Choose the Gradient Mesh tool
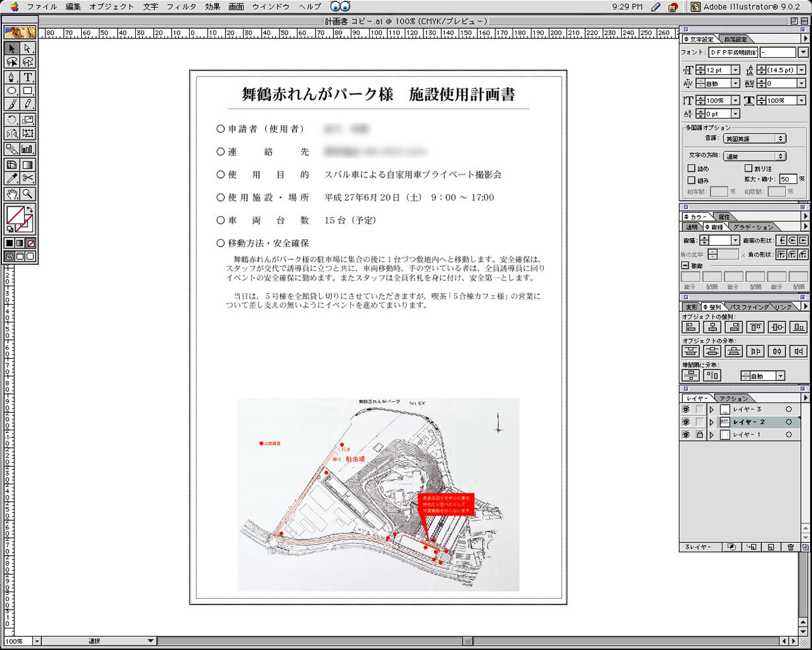This screenshot has width=812, height=650. 12,165
